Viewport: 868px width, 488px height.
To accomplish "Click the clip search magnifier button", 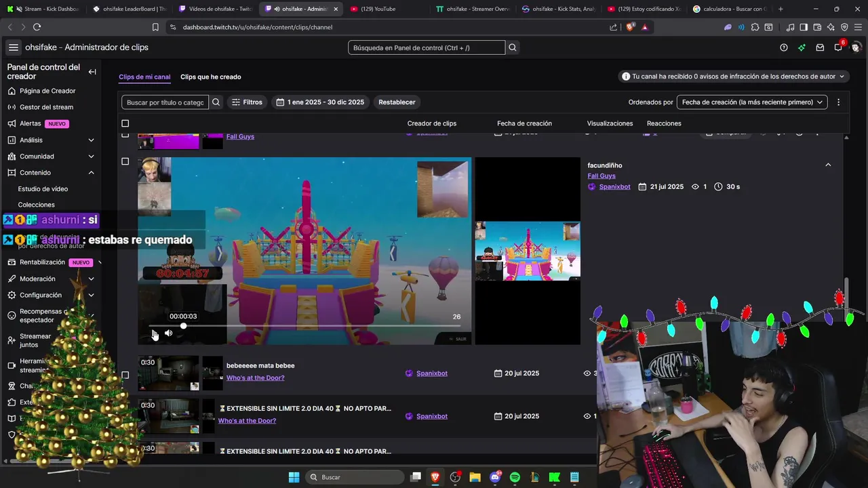I will pyautogui.click(x=216, y=102).
